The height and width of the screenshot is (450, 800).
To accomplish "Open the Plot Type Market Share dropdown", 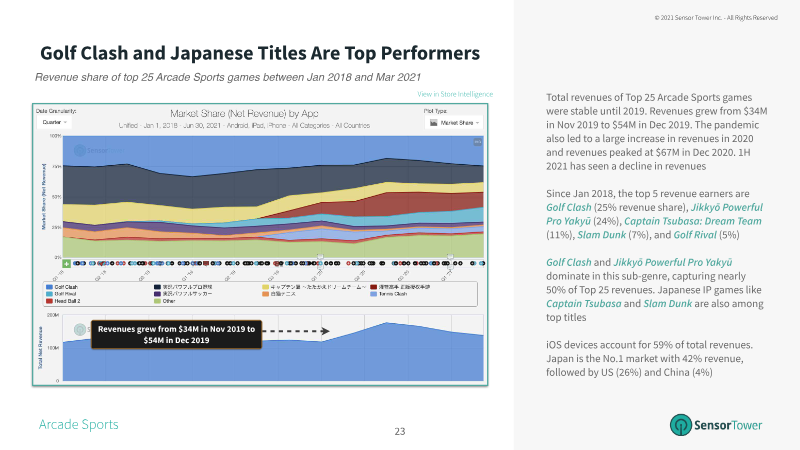I will (454, 122).
